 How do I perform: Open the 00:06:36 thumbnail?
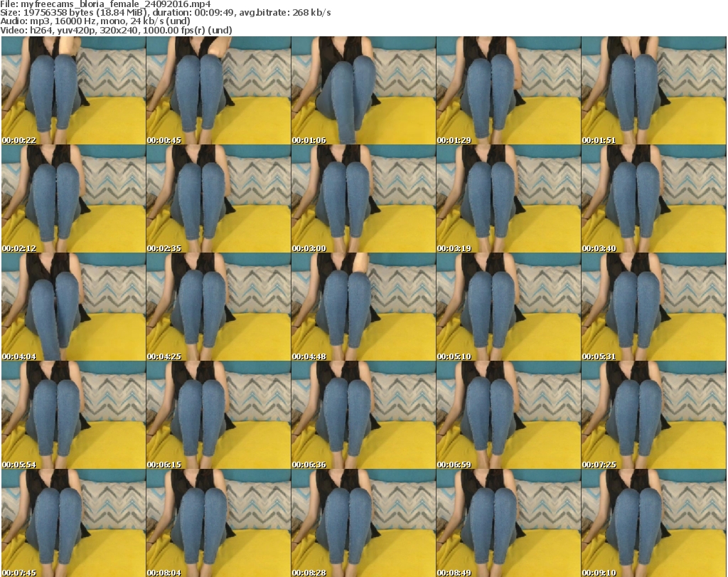pyautogui.click(x=363, y=415)
